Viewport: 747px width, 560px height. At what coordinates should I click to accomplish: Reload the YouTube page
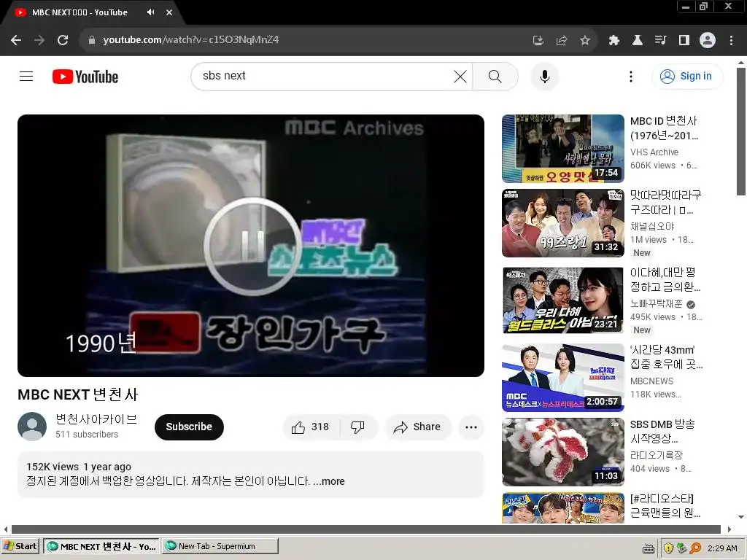(x=63, y=40)
